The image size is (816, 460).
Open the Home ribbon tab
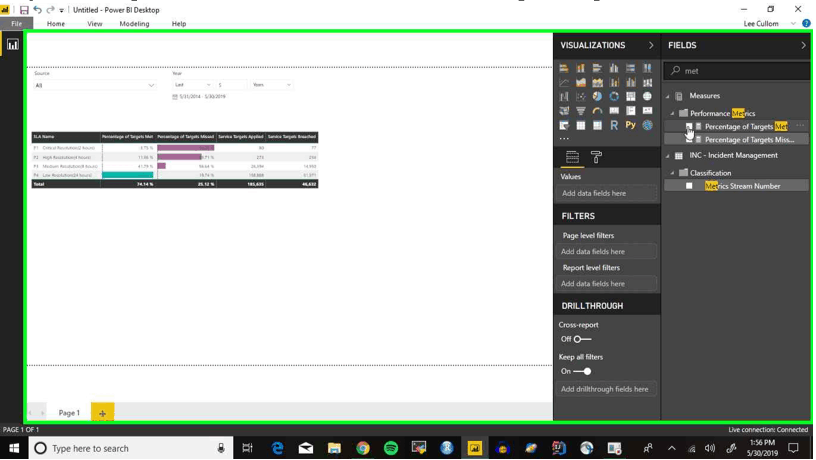point(56,23)
